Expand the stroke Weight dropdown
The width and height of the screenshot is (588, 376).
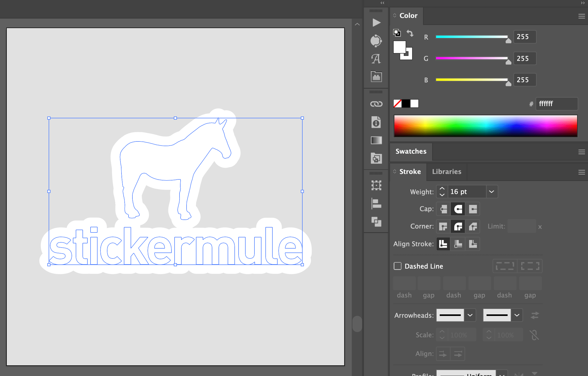coord(491,191)
